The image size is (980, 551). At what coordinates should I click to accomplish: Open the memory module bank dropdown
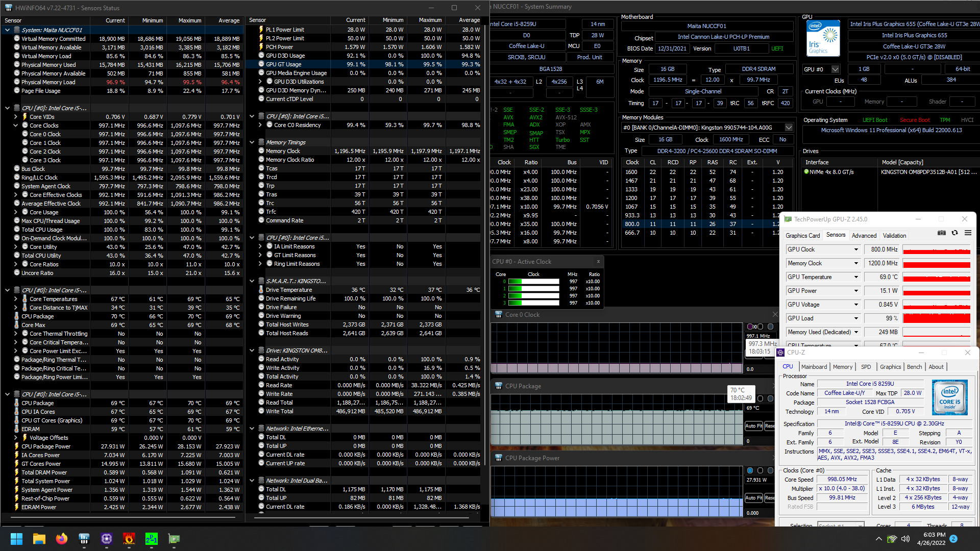tap(789, 128)
